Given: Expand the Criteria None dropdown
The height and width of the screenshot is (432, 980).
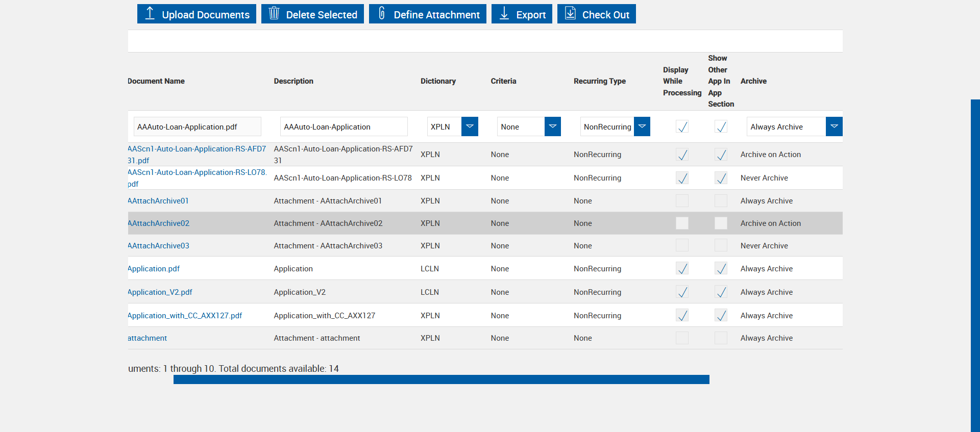Looking at the screenshot, I should [552, 126].
